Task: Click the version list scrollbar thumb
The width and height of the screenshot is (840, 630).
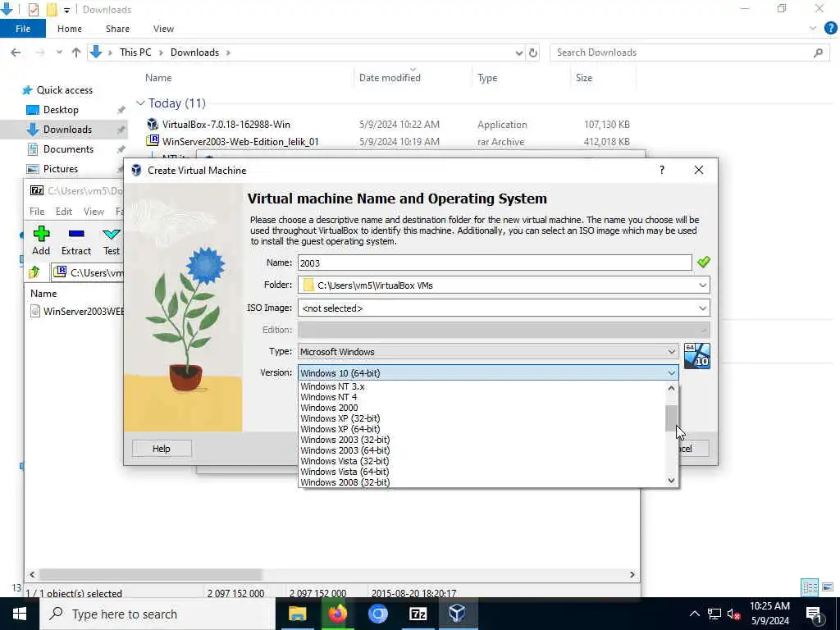Action: tap(672, 418)
